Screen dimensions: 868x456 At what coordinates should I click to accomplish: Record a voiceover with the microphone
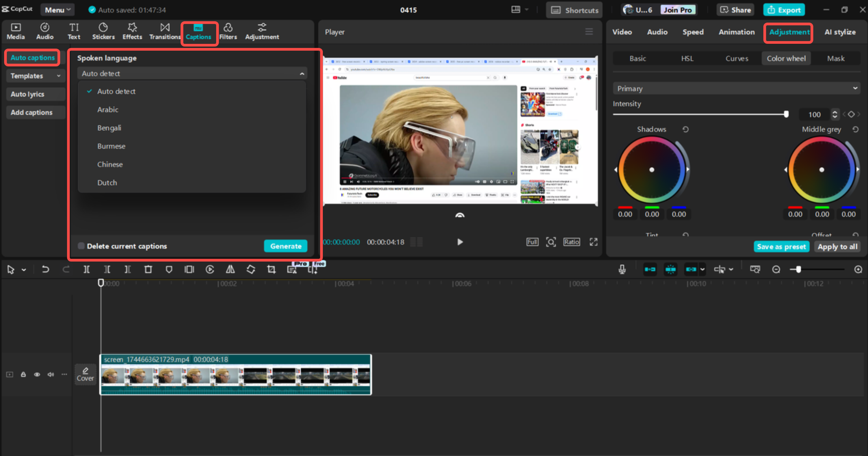pos(622,269)
